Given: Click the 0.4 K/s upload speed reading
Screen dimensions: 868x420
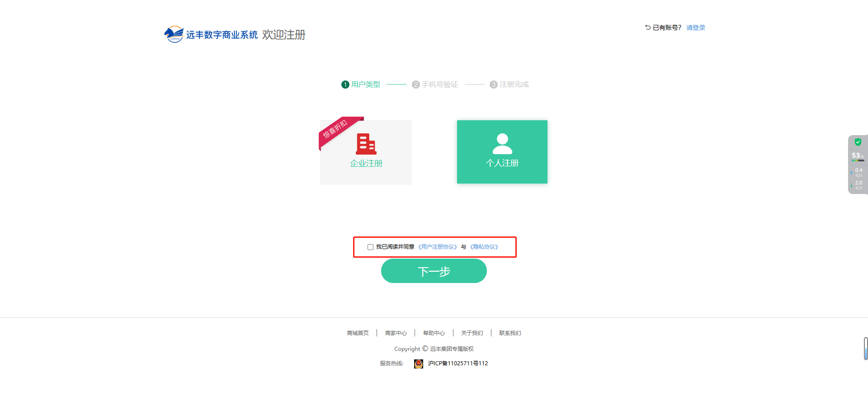Looking at the screenshot, I should tap(859, 172).
